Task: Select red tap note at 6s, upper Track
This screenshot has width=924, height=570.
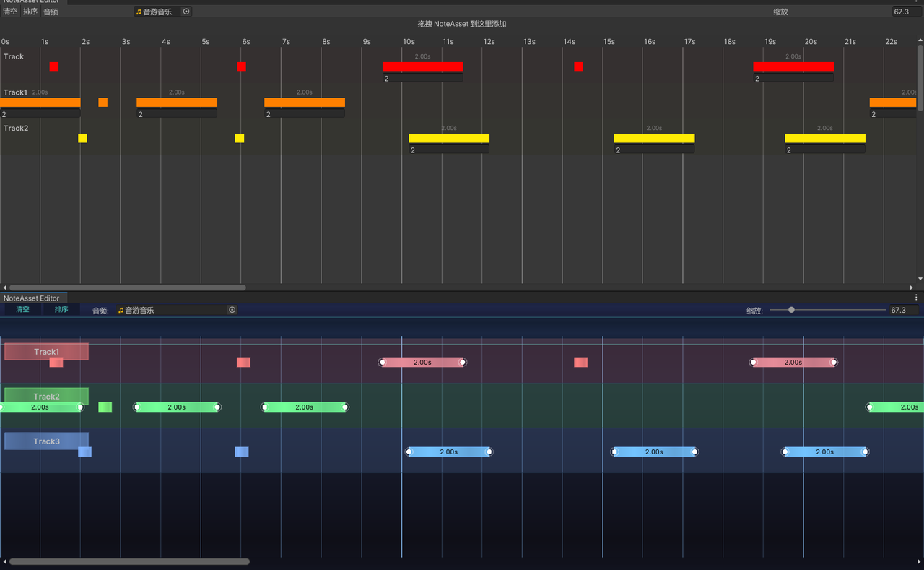Action: pyautogui.click(x=241, y=66)
